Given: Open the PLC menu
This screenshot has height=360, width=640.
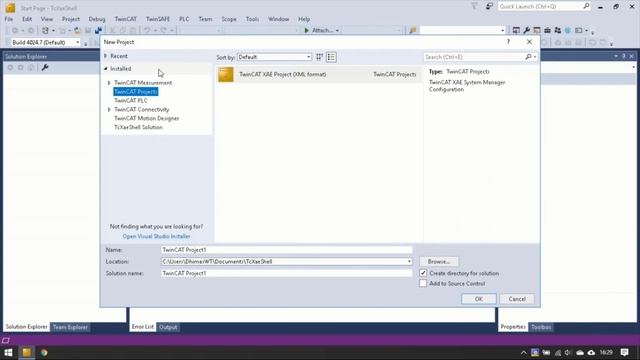Looking at the screenshot, I should point(184,19).
